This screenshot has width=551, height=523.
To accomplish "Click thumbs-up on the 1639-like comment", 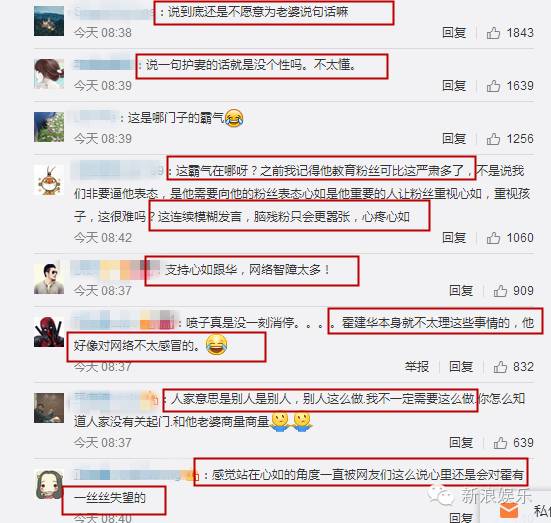I will 493,86.
